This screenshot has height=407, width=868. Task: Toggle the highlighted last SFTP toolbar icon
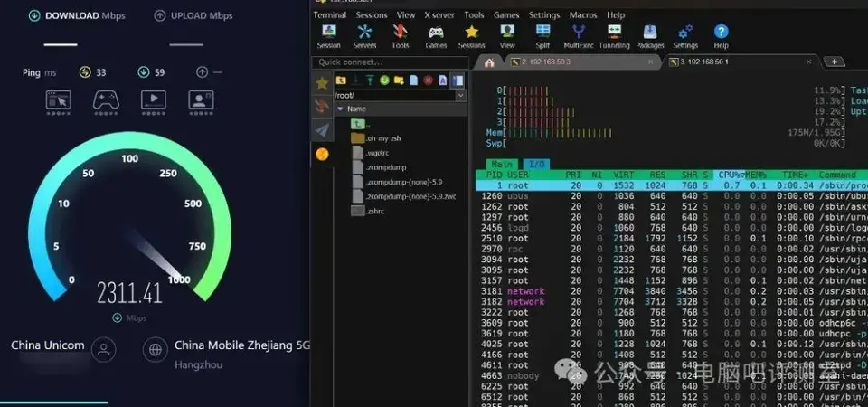[x=458, y=80]
